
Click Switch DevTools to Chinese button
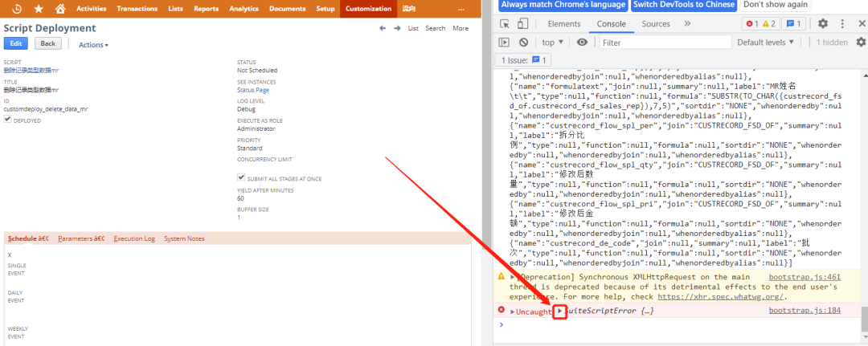coord(684,5)
